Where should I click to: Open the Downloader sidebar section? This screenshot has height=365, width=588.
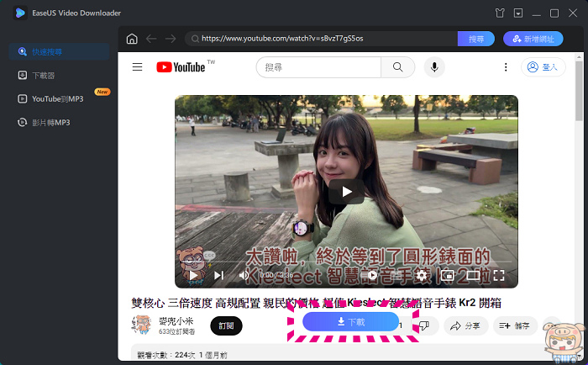point(36,76)
